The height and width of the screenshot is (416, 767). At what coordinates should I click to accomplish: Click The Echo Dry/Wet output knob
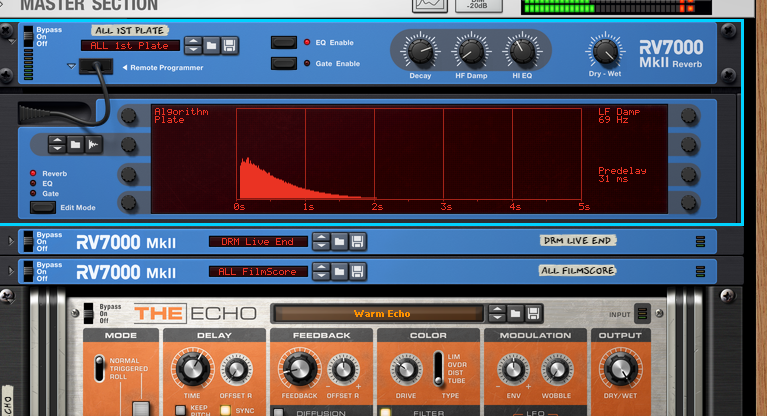click(x=620, y=370)
